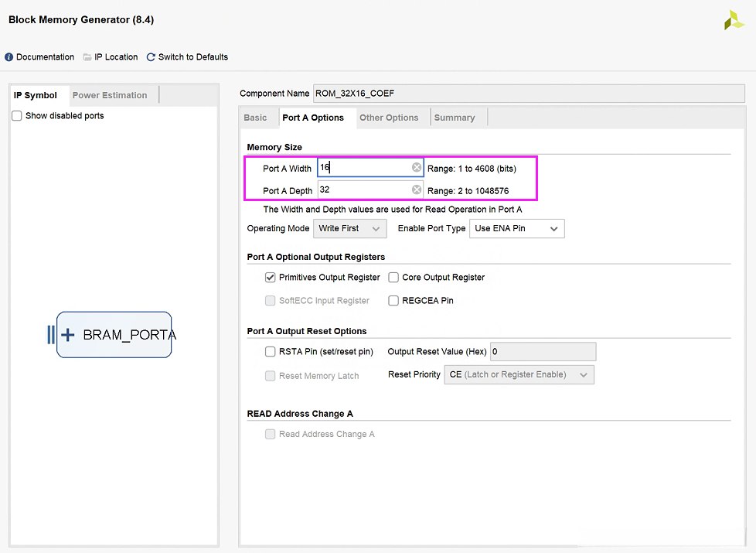Expand the BRAM_PORTA plus icon
756x553 pixels.
point(68,335)
